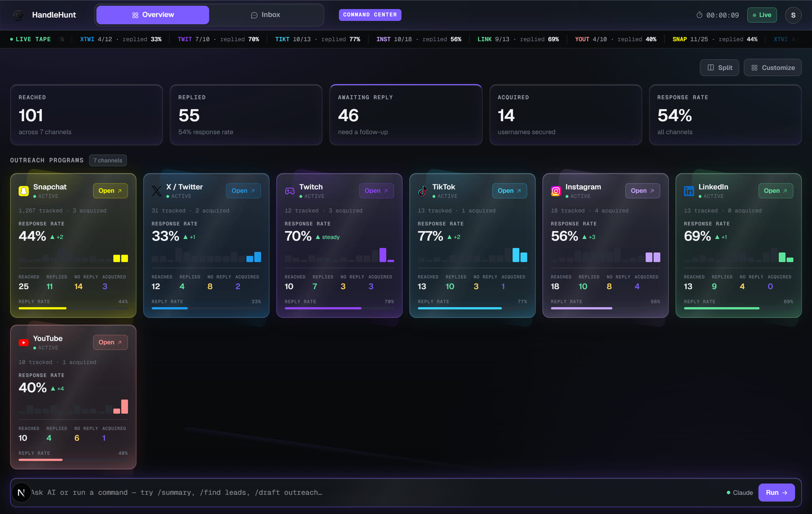The image size is (812, 514).
Task: Click YouTube's 40% response rate value
Action: tap(32, 388)
